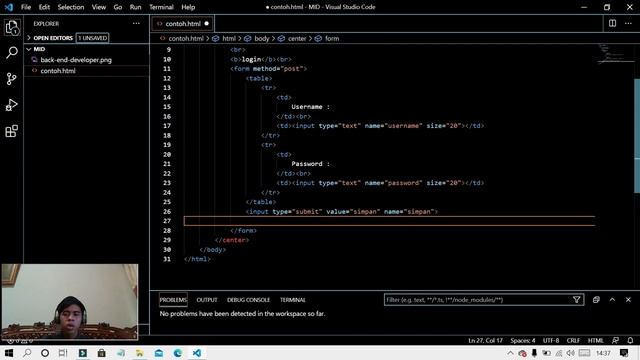640x360 pixels.
Task: Open the Terminal menu
Action: click(161, 7)
